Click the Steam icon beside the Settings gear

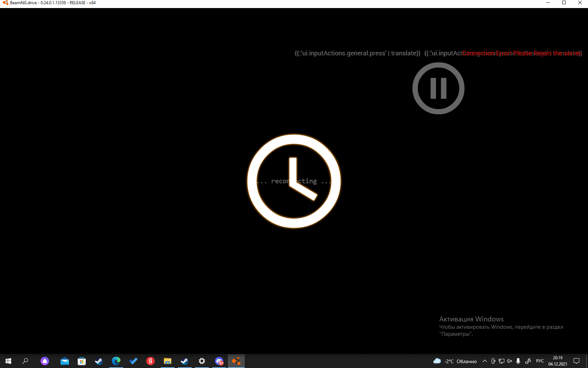pos(184,361)
